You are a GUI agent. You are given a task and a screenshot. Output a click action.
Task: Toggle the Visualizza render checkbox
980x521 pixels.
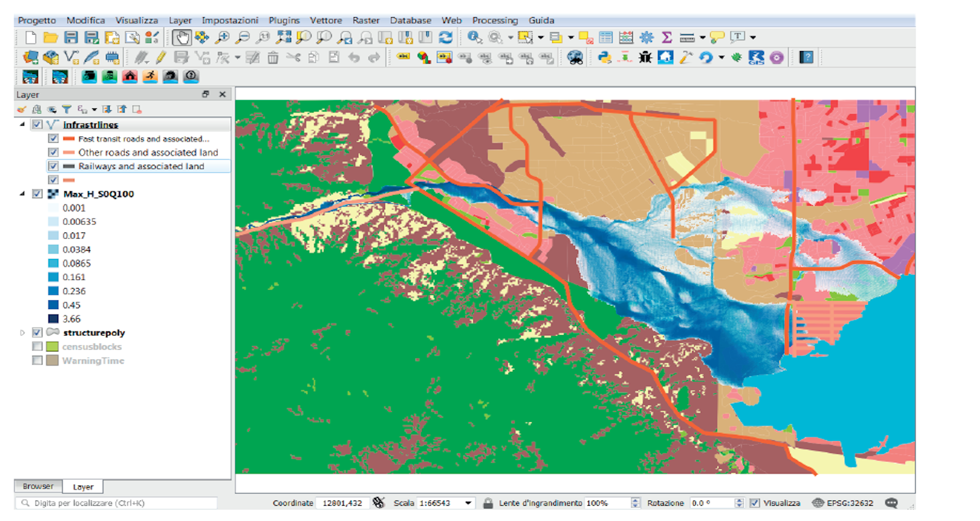coord(754,503)
